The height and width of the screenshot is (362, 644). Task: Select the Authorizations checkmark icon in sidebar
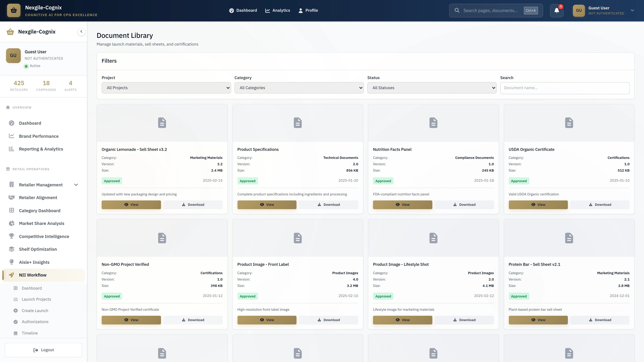click(x=15, y=322)
